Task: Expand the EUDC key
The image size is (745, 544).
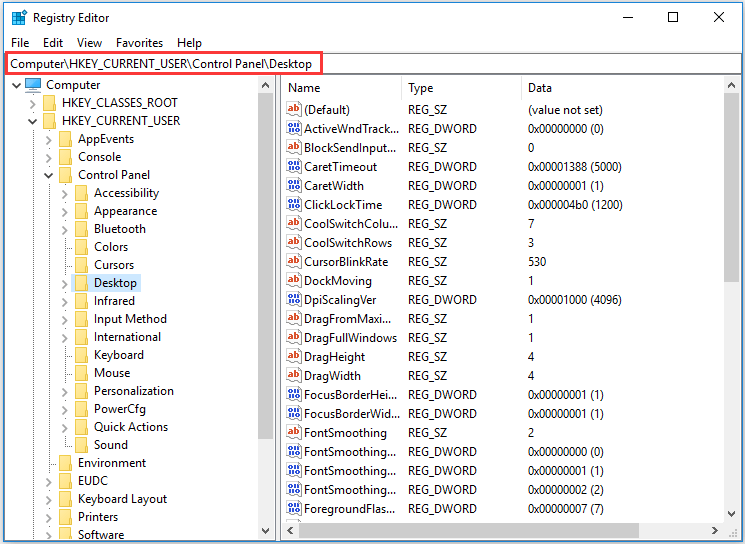Action: click(48, 481)
